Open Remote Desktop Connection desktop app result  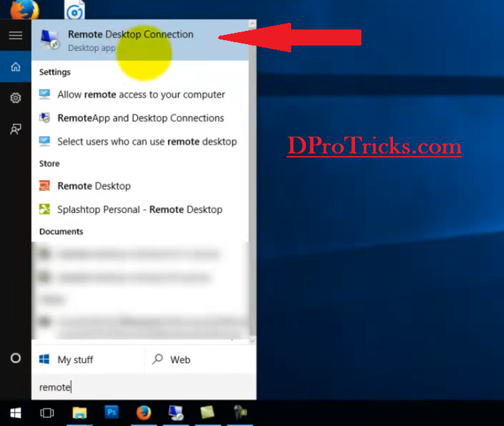pos(140,40)
